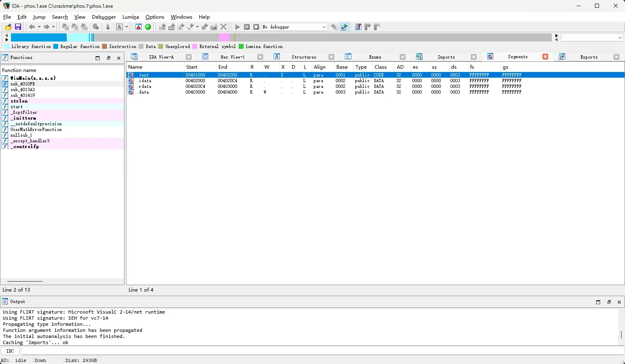The image size is (625, 364).
Task: Switch to the Structures tab
Action: click(x=304, y=57)
